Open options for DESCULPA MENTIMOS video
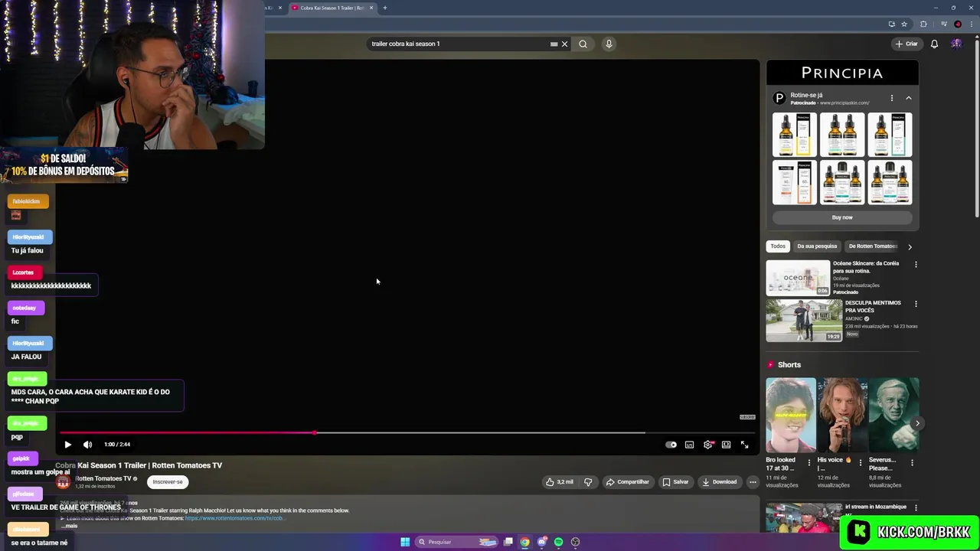This screenshot has width=980, height=551. (x=916, y=304)
